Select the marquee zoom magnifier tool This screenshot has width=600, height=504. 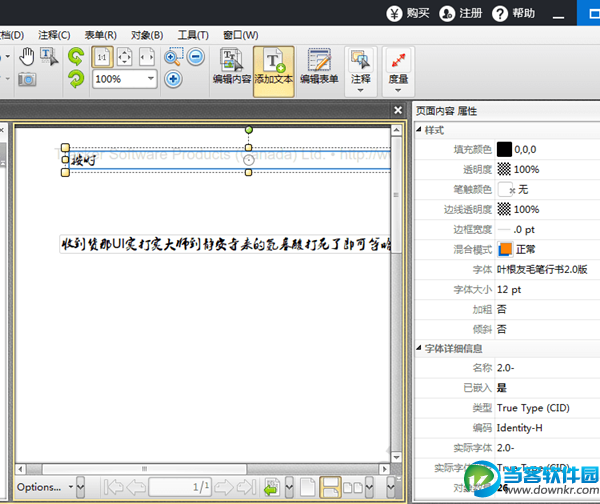tap(173, 57)
